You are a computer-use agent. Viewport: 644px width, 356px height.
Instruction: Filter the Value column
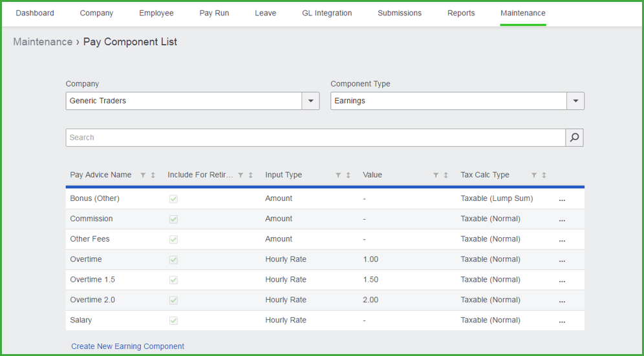pos(436,175)
